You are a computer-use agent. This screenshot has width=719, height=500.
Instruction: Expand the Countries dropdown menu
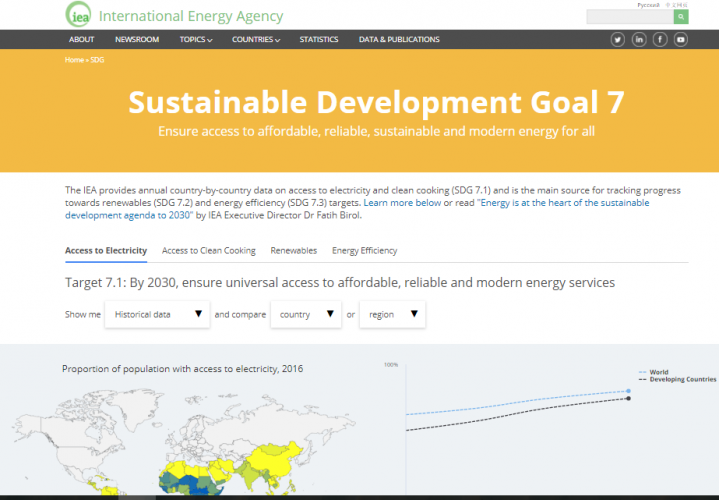[x=256, y=39]
